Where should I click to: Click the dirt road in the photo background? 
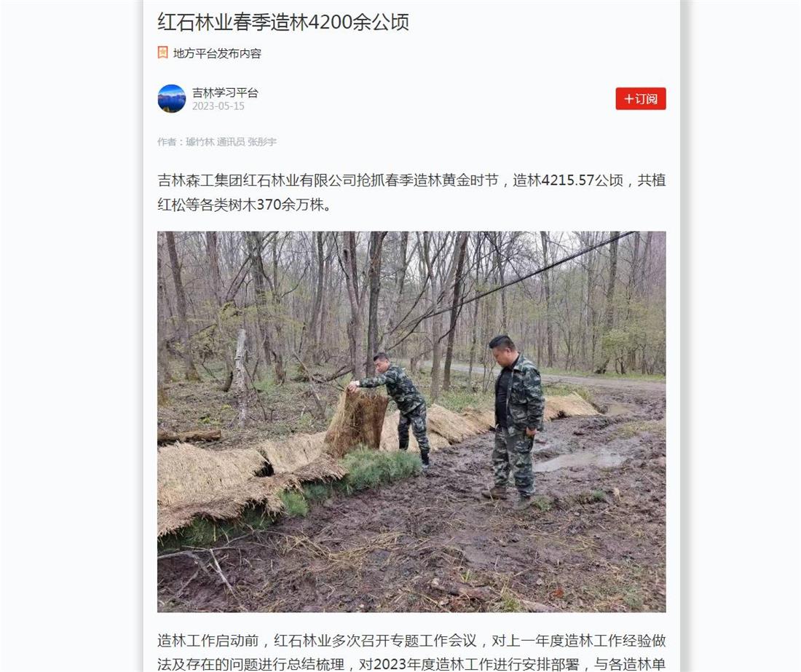pos(557,377)
